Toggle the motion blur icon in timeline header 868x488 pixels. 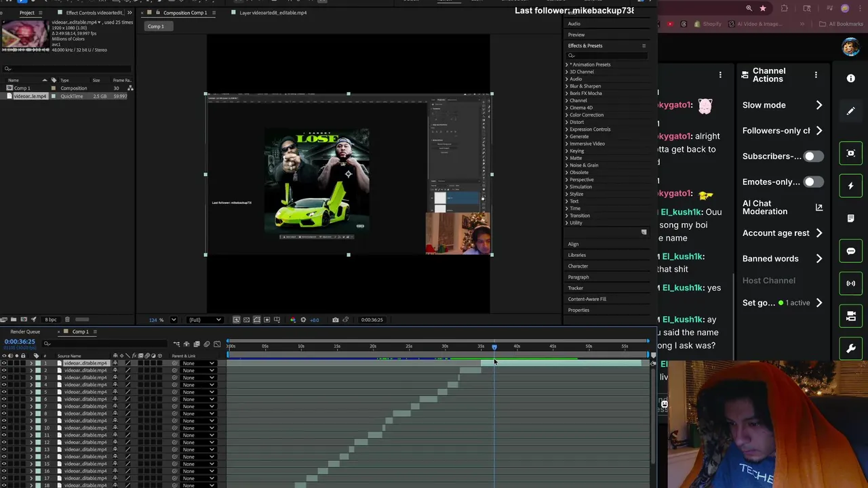click(x=207, y=344)
